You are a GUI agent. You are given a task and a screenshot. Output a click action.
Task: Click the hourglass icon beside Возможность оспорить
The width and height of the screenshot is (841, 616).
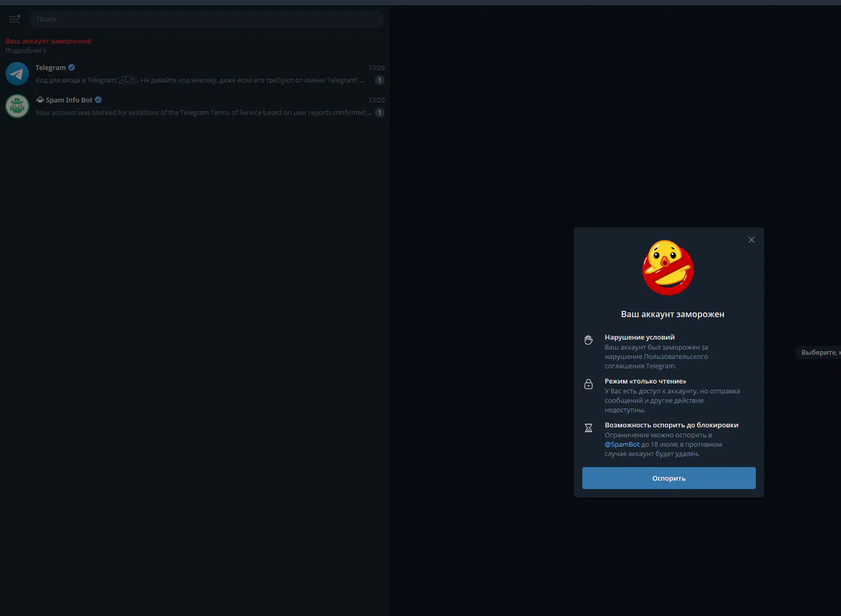tap(589, 428)
